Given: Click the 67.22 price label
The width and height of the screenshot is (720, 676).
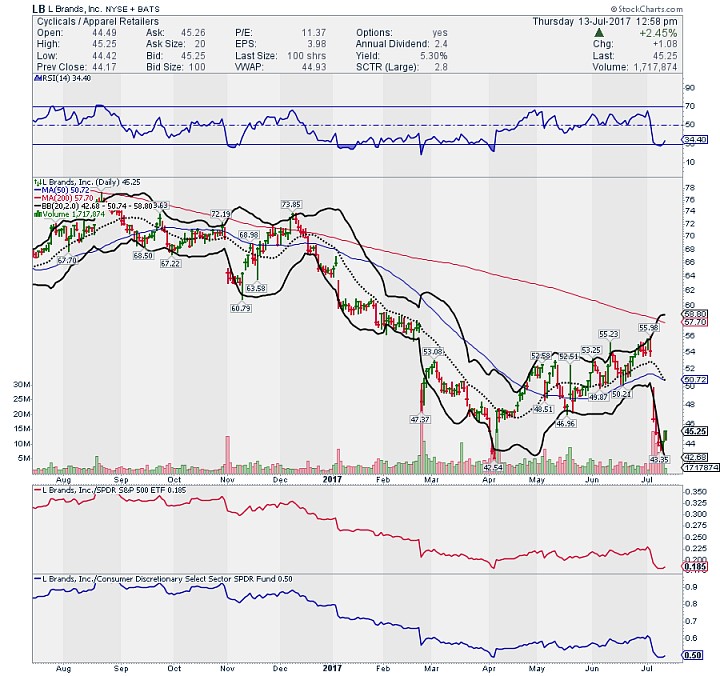Looking at the screenshot, I should point(170,264).
